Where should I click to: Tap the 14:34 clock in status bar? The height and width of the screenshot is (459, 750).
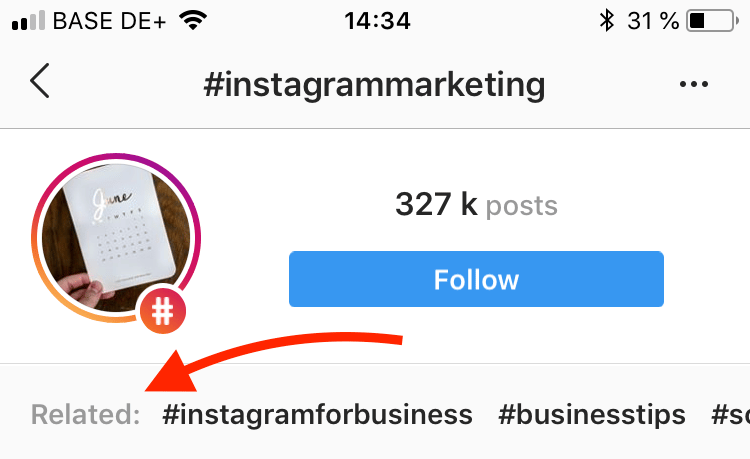(377, 21)
